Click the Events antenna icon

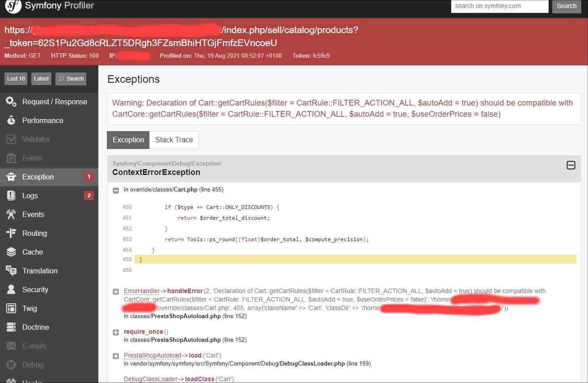tap(11, 214)
